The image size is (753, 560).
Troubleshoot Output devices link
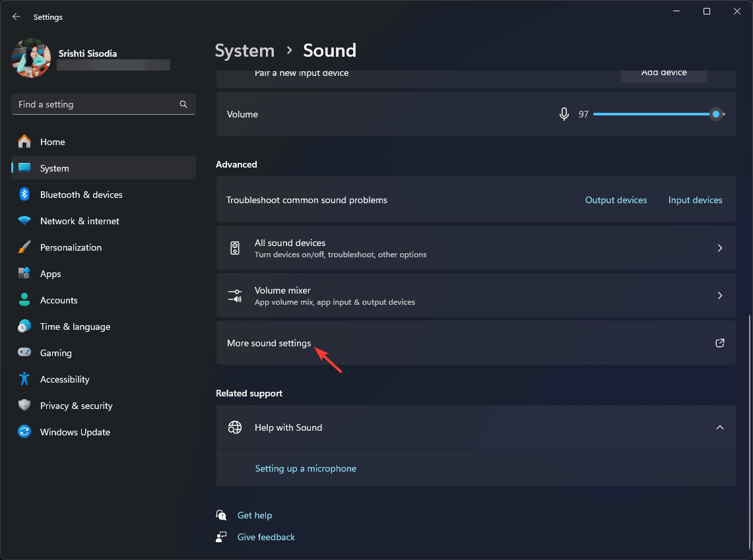pos(616,200)
